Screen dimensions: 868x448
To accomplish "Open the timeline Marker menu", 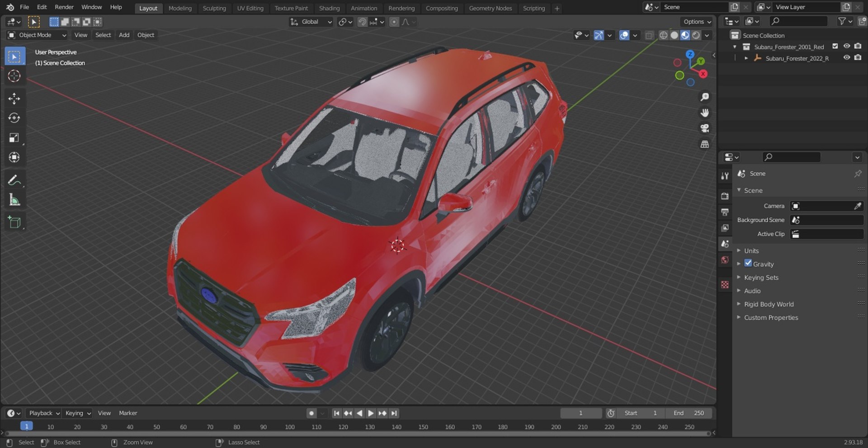I will [x=128, y=413].
